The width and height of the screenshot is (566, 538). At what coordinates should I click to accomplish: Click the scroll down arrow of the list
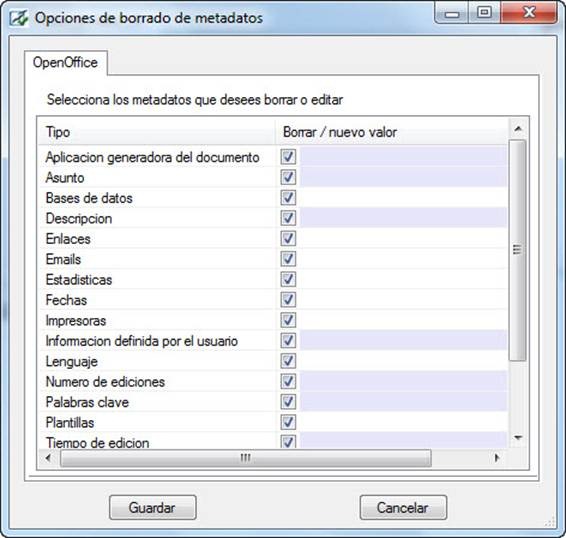coord(518,438)
